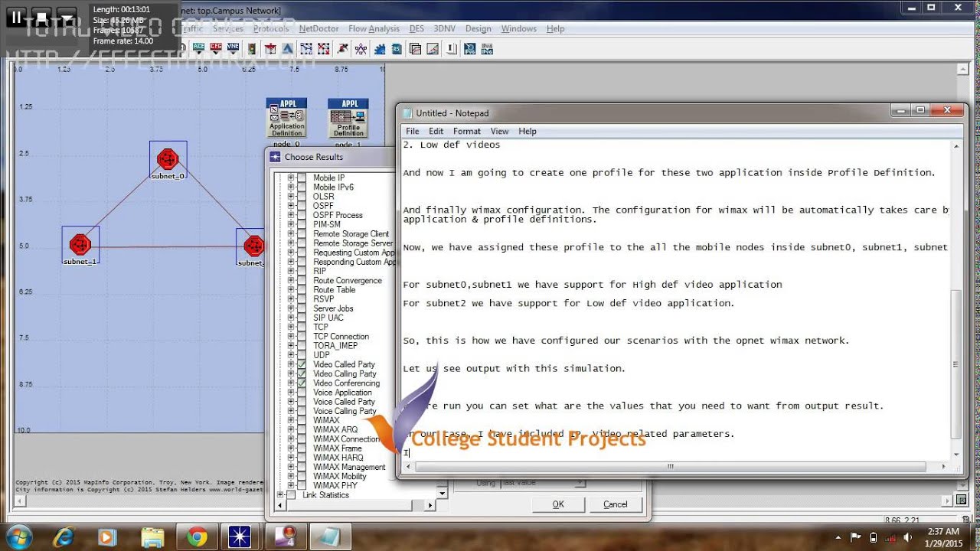Click the Notepad vertical scrollbar thumb
Screen dimensions: 980x551
956,365
